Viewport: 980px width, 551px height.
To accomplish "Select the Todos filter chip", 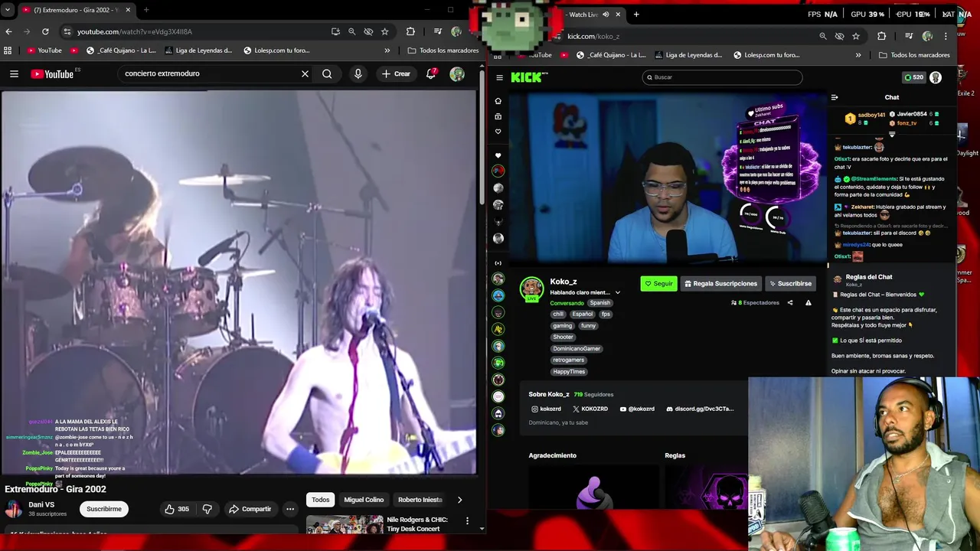I will 320,500.
